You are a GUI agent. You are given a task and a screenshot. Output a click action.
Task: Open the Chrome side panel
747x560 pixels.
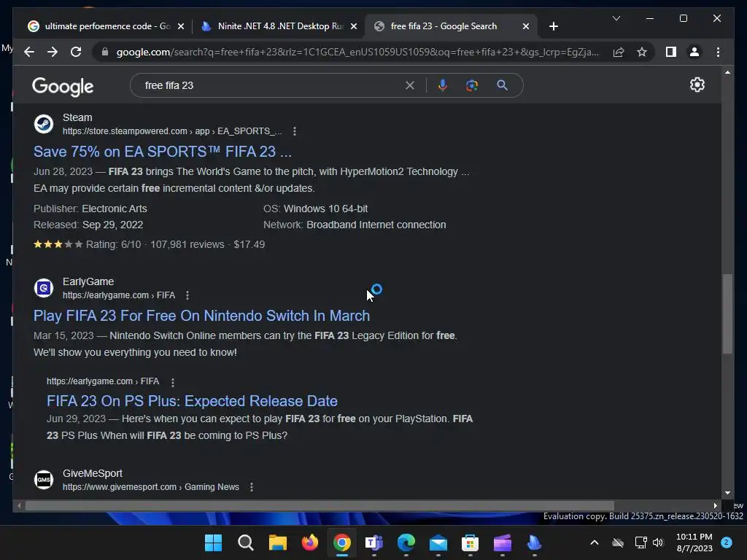pyautogui.click(x=671, y=52)
